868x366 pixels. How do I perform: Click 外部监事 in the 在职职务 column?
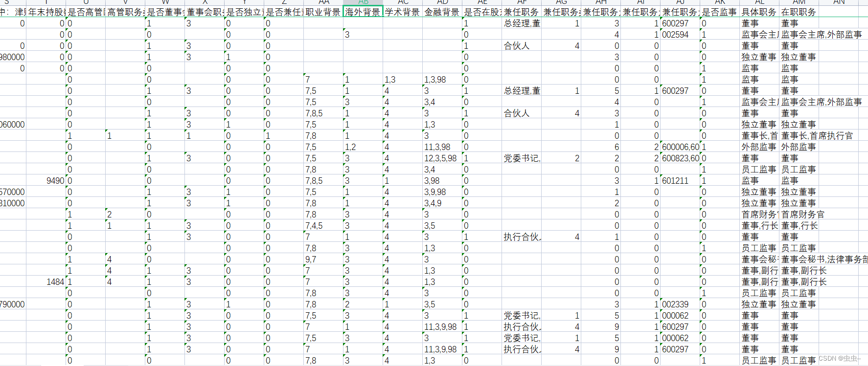[799, 147]
